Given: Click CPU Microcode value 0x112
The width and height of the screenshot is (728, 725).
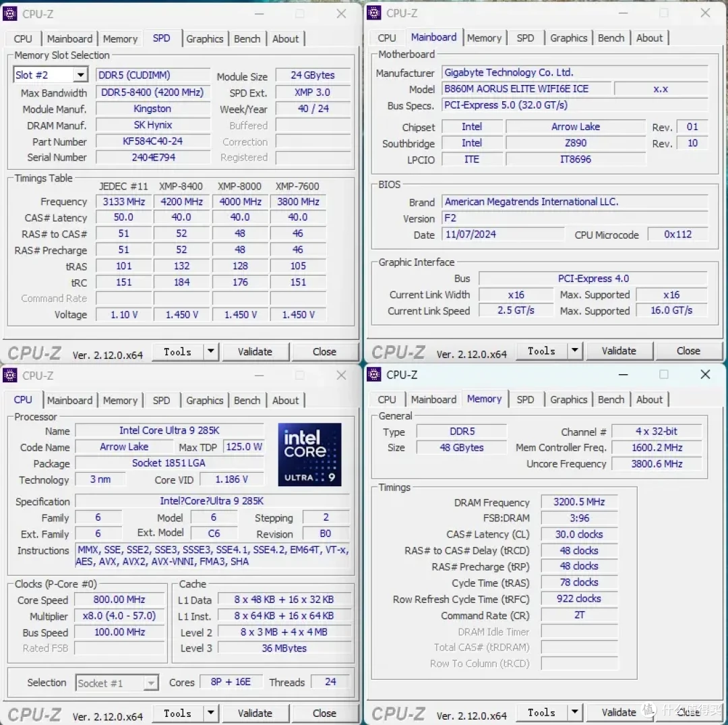Looking at the screenshot, I should (x=678, y=234).
